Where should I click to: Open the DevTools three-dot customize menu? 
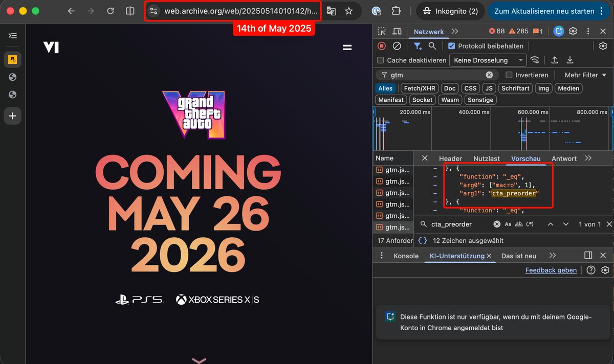point(588,31)
